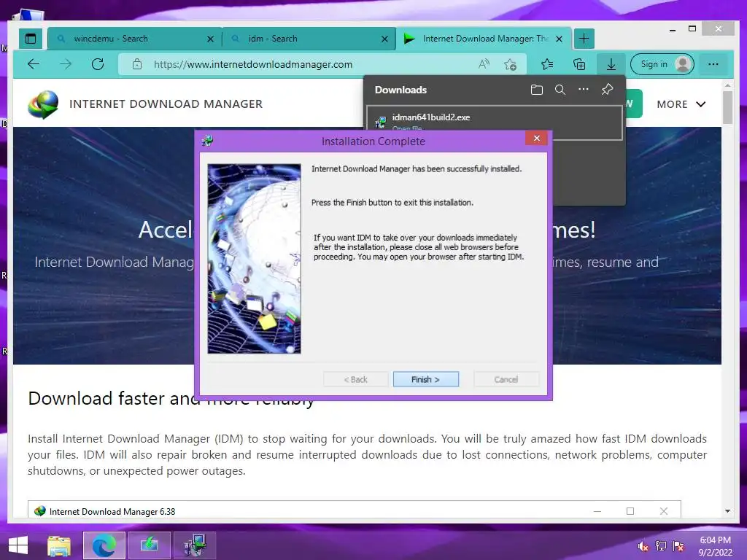Click the Action Center flag icon
Viewport: 747px width, 560px height.
point(678,546)
